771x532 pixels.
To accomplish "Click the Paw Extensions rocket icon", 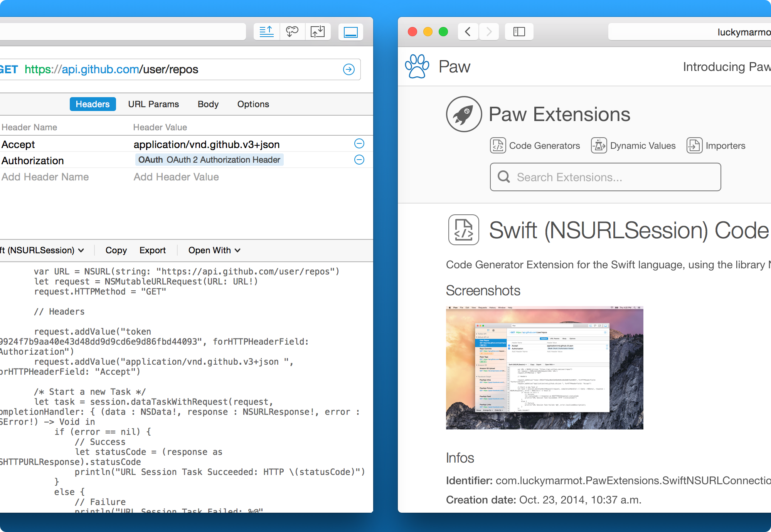I will point(464,114).
